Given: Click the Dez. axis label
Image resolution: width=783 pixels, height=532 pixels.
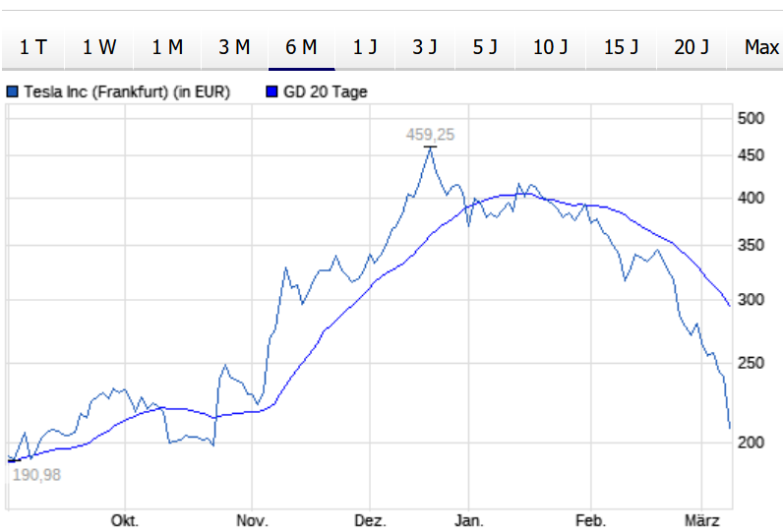Looking at the screenshot, I should point(370,521).
